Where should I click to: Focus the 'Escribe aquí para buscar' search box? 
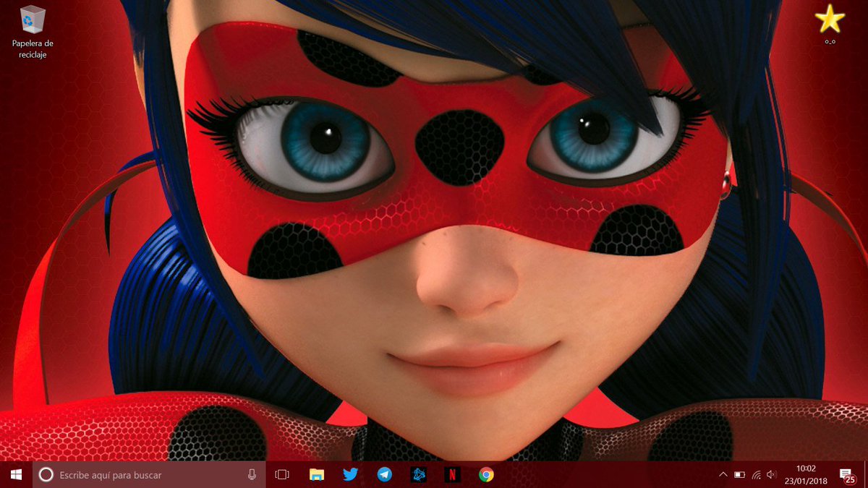pos(149,475)
